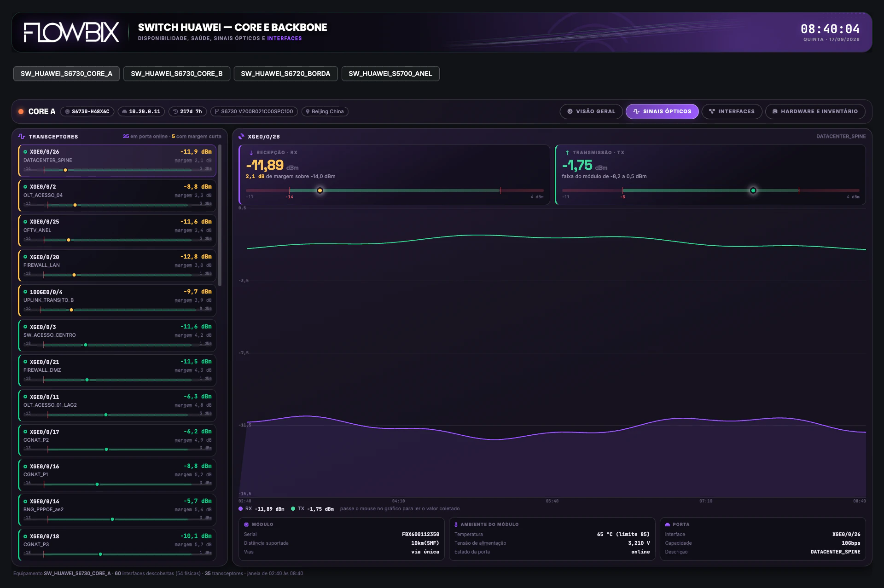This screenshot has width=884, height=588.
Task: Click the -1,75 dBm TX reading
Action: [585, 165]
